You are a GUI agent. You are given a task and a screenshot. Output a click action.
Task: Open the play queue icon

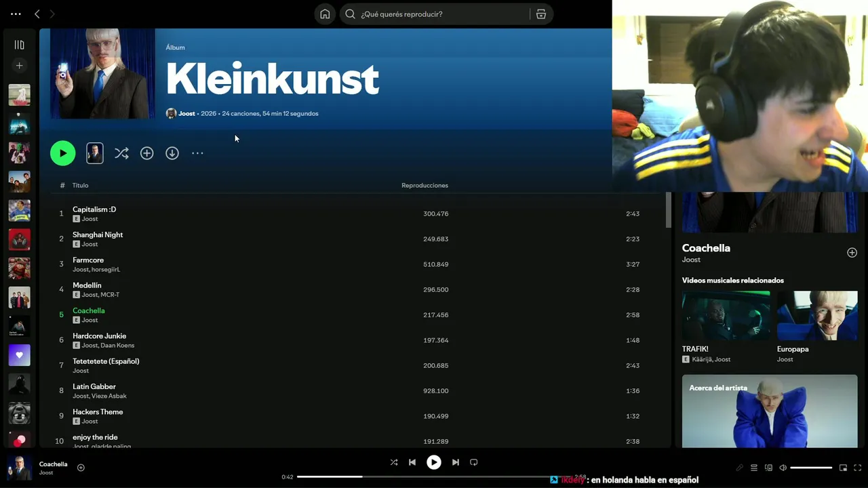coord(754,468)
